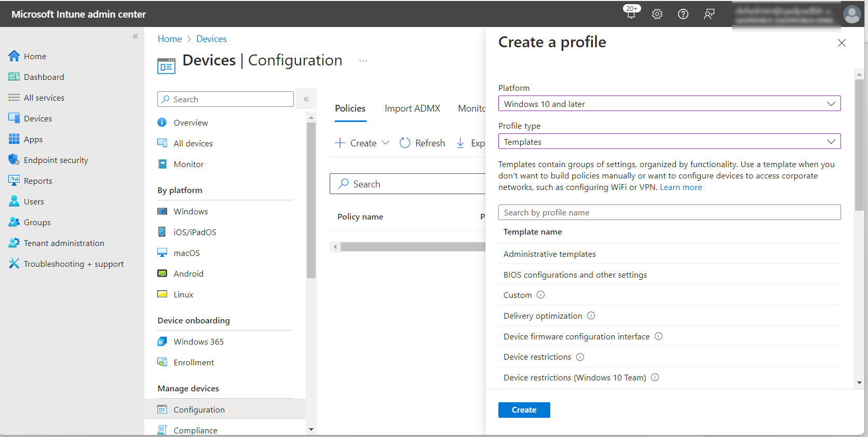Select the Policies tab
Viewport: 868px width, 437px height.
pyautogui.click(x=350, y=108)
